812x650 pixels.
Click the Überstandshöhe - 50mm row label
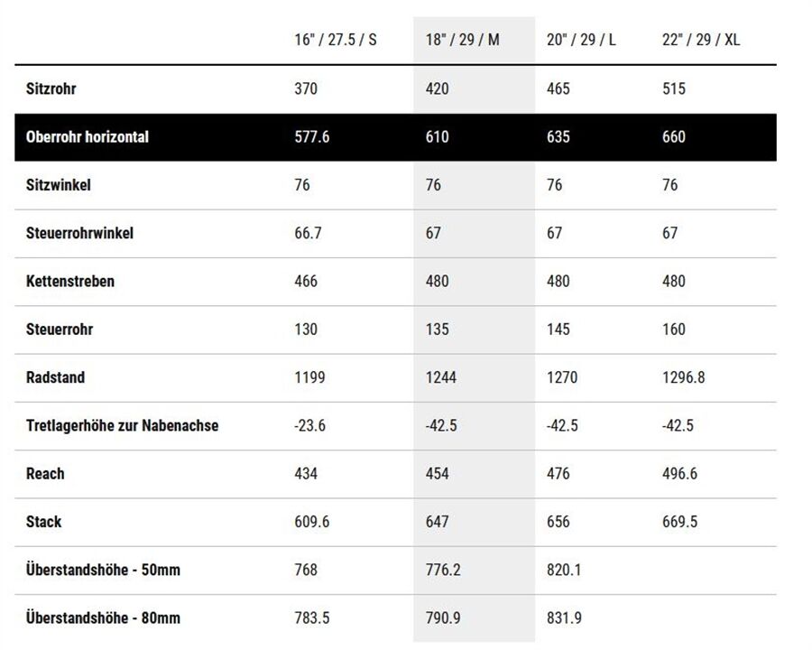pyautogui.click(x=103, y=571)
